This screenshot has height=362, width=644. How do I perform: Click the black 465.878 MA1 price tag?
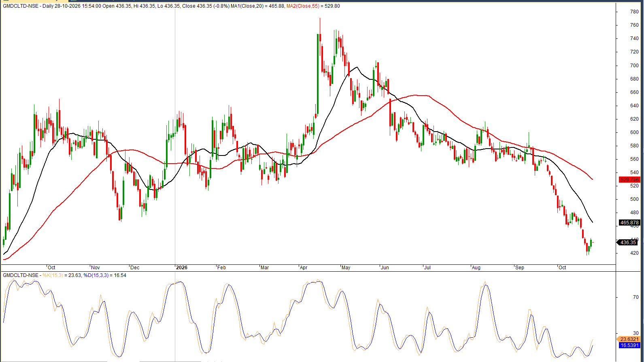click(x=629, y=223)
